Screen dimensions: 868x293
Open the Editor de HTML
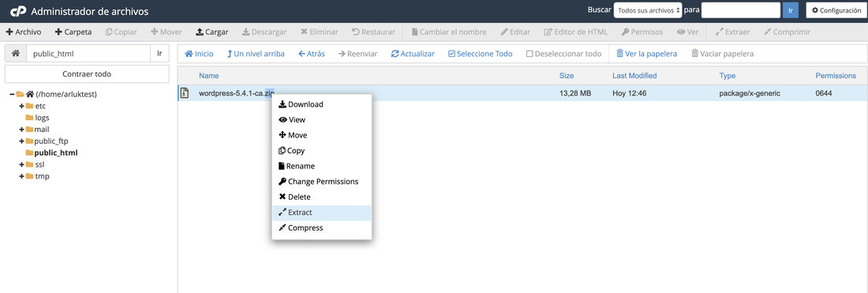(x=576, y=32)
